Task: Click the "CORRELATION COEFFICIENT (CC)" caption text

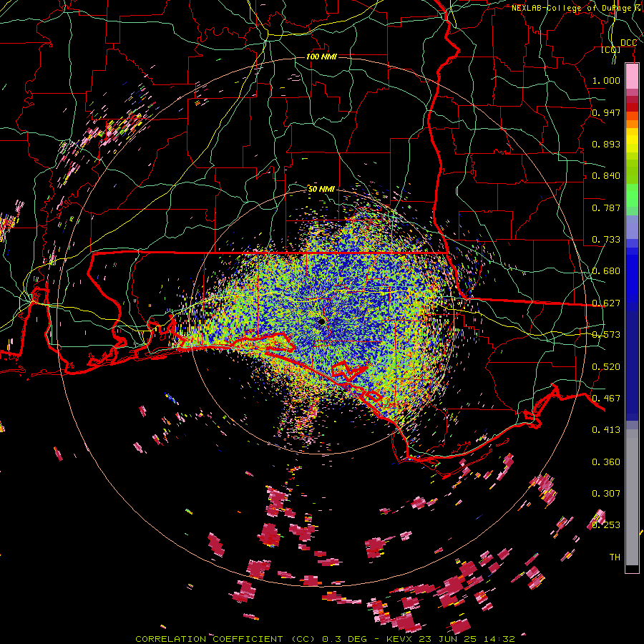Action: 225,639
